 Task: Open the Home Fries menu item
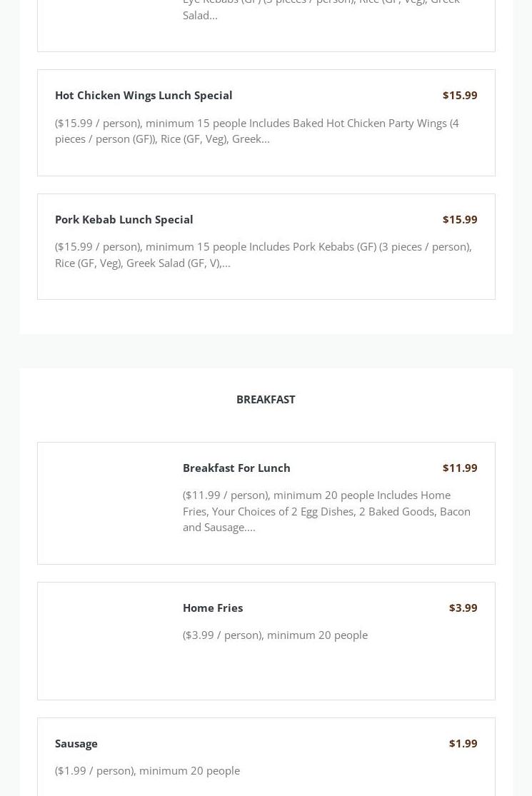click(213, 608)
